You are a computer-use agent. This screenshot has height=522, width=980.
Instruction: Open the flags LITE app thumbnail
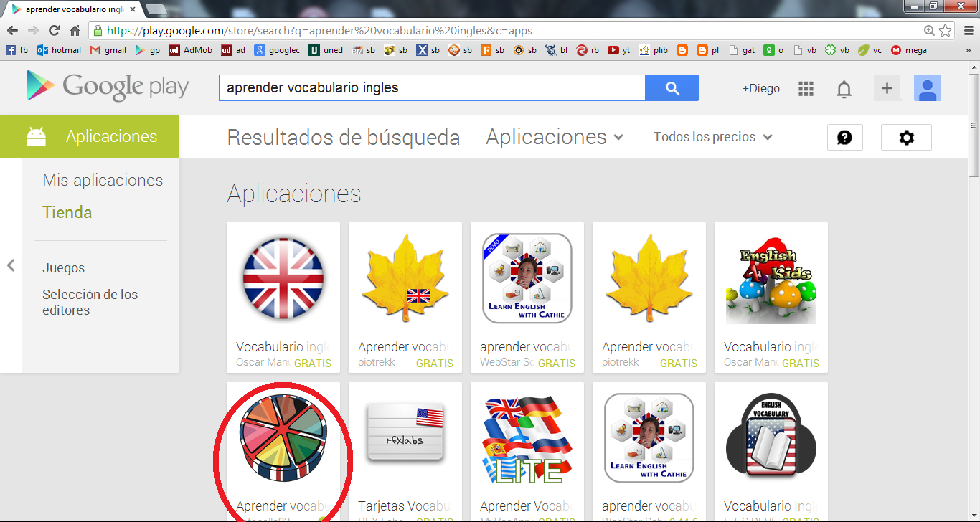pyautogui.click(x=527, y=439)
